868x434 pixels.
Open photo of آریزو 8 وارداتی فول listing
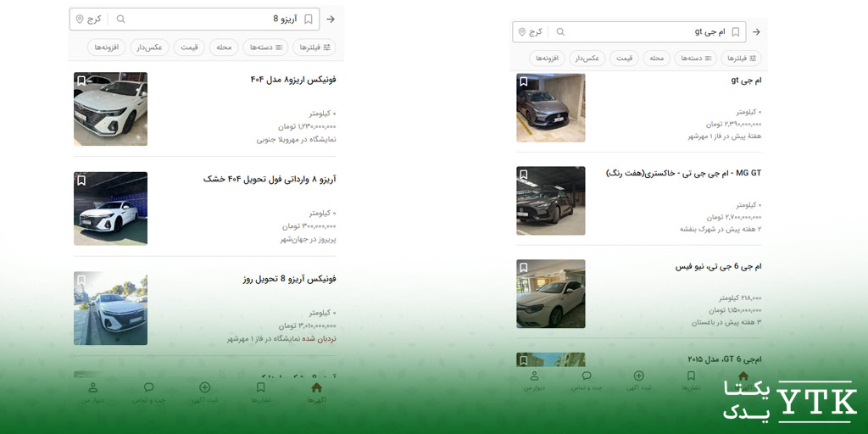[111, 209]
